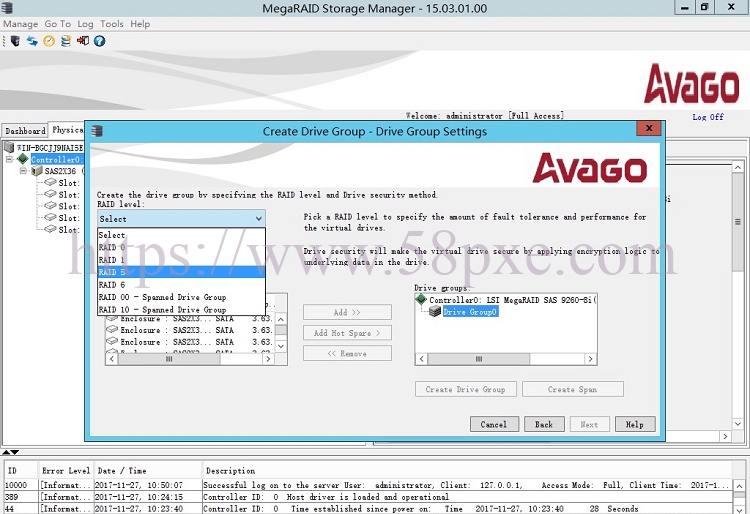Click the log pane collapse arrows
Image resolution: width=750 pixels, height=514 pixels.
coord(11,452)
